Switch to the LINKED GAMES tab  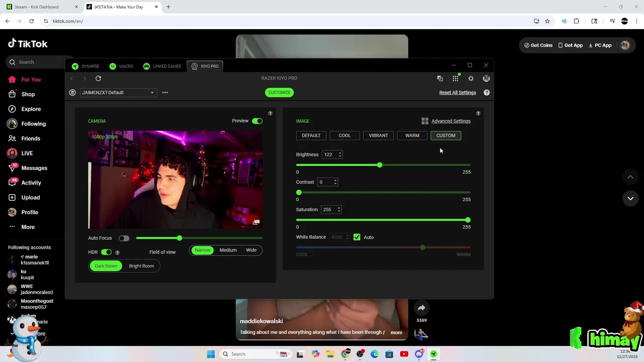(162, 66)
